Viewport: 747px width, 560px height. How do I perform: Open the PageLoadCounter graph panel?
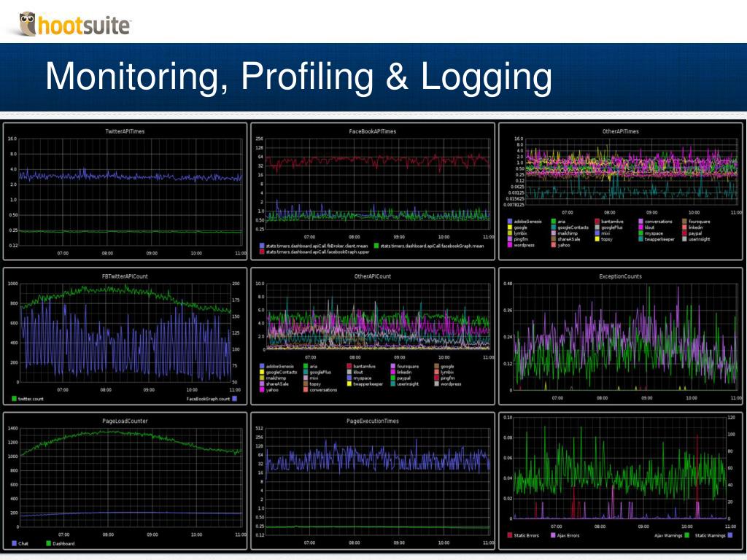coord(125,481)
